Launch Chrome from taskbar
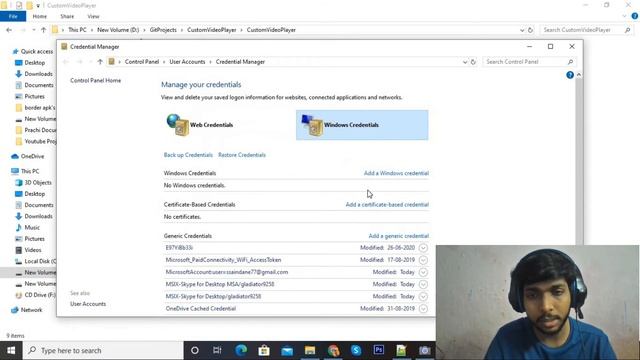Image resolution: width=640 pixels, height=360 pixels. [x=333, y=350]
